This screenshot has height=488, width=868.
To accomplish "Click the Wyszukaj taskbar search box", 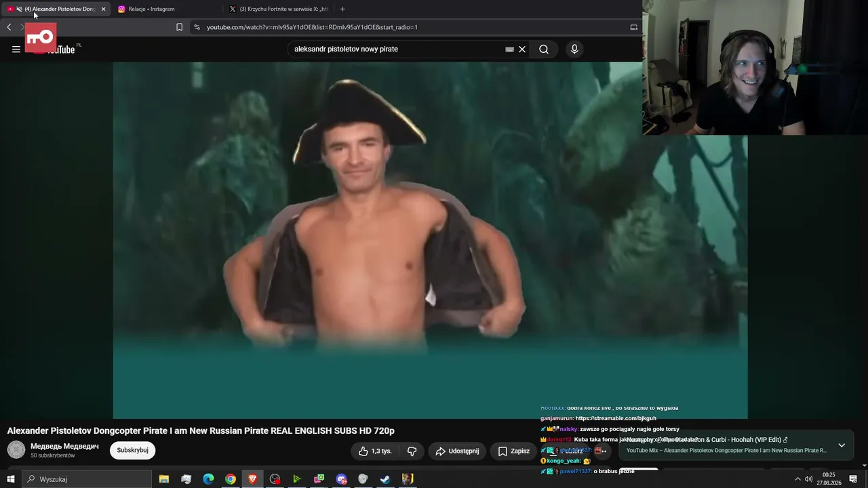I will (x=86, y=479).
